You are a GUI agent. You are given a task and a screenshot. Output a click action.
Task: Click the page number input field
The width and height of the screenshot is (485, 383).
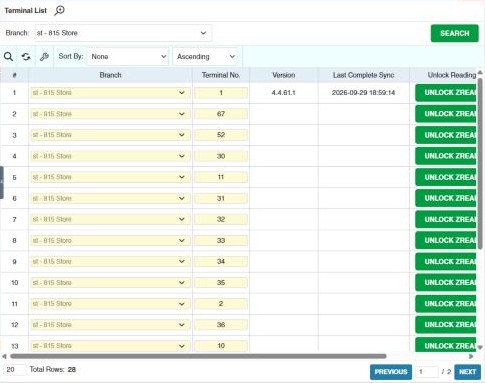point(427,372)
